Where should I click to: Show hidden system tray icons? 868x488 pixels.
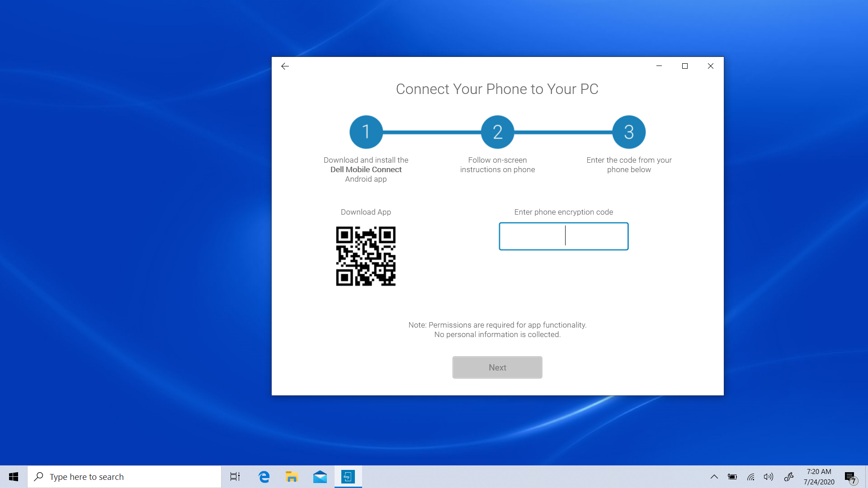[x=714, y=477]
